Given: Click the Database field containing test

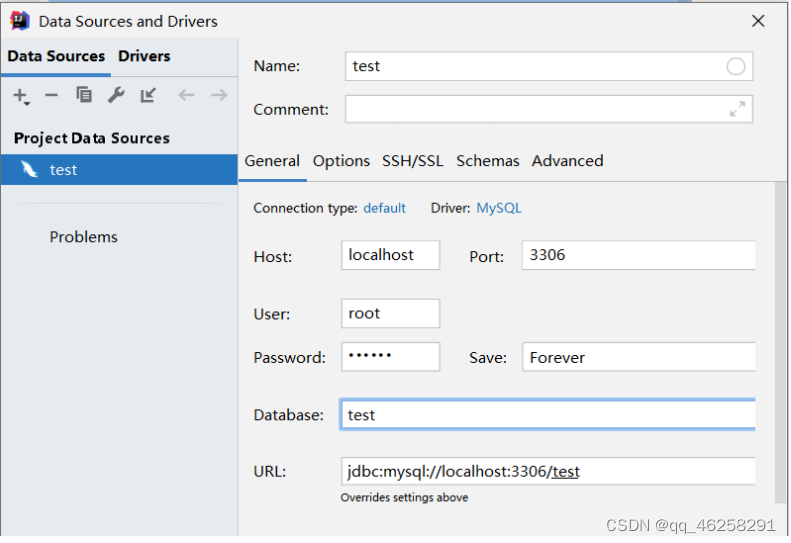Looking at the screenshot, I should pyautogui.click(x=548, y=415).
